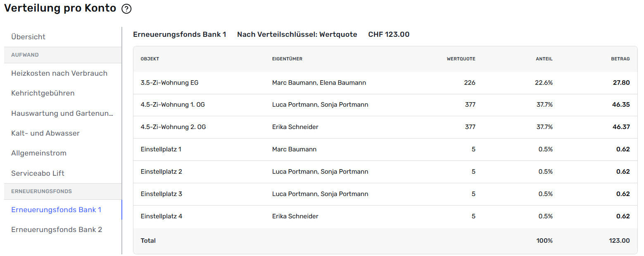Click the Wertquote column header
Screen dimensions: 644x256
point(461,59)
